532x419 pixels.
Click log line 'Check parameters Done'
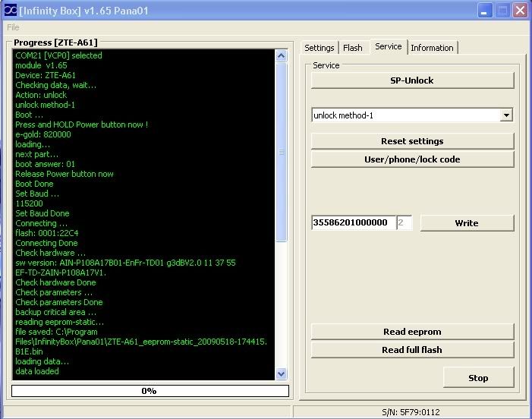point(58,302)
